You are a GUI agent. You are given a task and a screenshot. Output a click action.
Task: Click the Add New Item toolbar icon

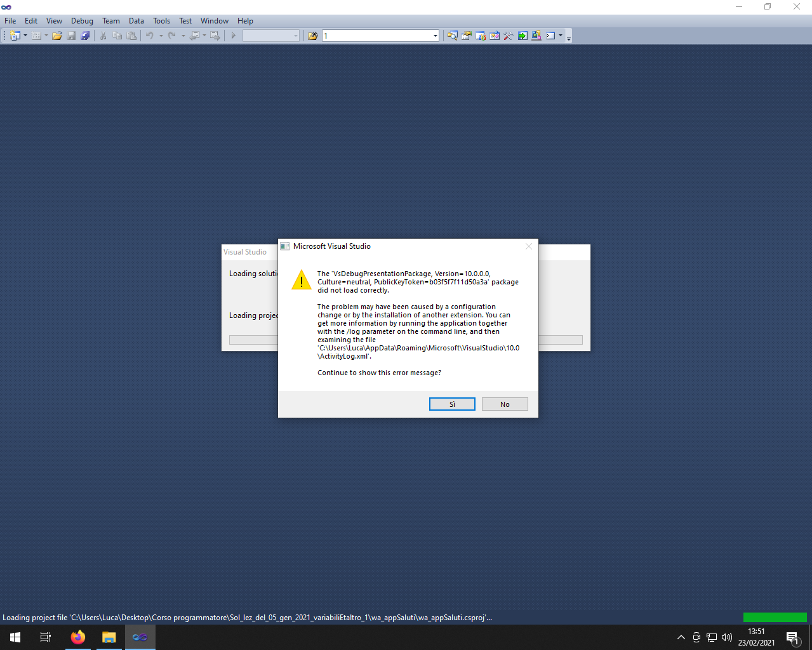pos(36,36)
